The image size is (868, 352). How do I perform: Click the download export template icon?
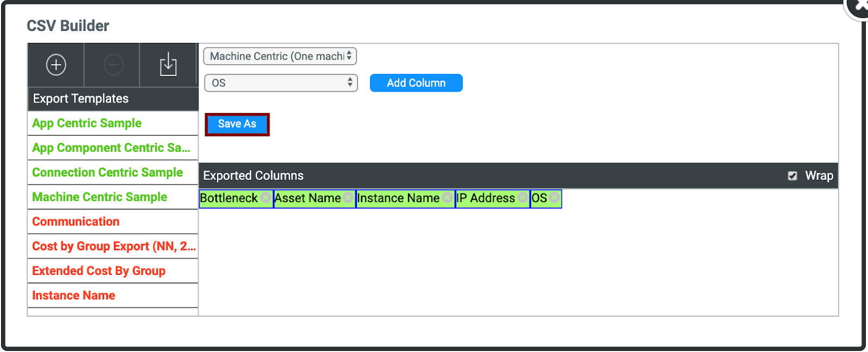tap(168, 65)
